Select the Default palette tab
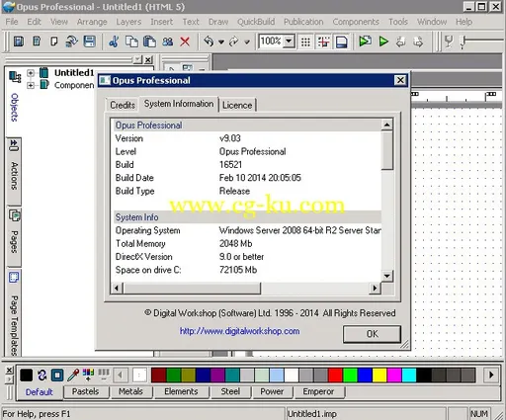 coord(40,392)
